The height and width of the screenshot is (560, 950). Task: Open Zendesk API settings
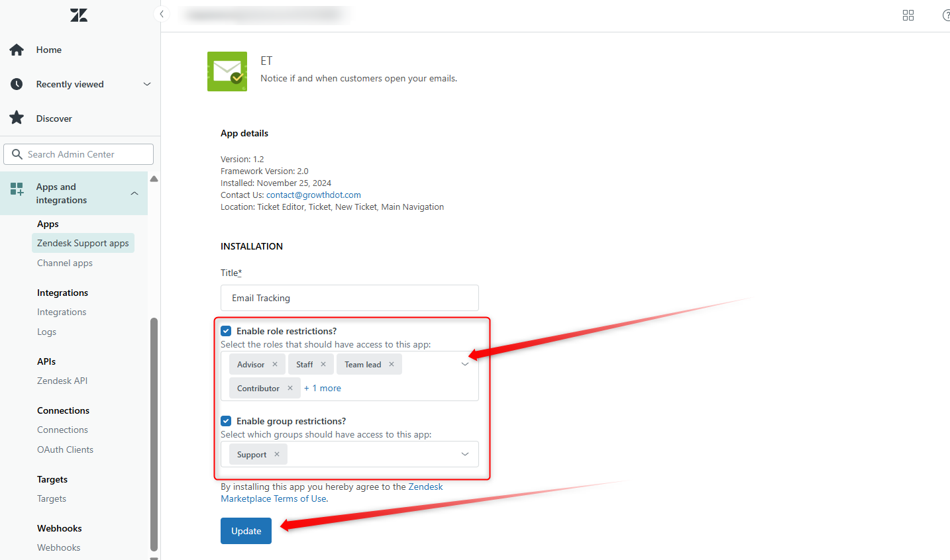pos(62,381)
